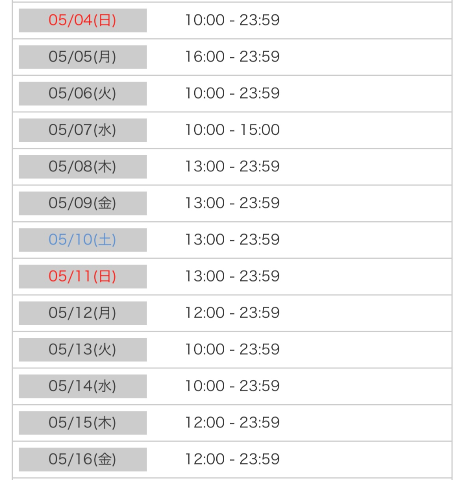Image resolution: width=463 pixels, height=480 pixels.
Task: Select the red 05/11(日) Sunday date
Action: point(83,277)
